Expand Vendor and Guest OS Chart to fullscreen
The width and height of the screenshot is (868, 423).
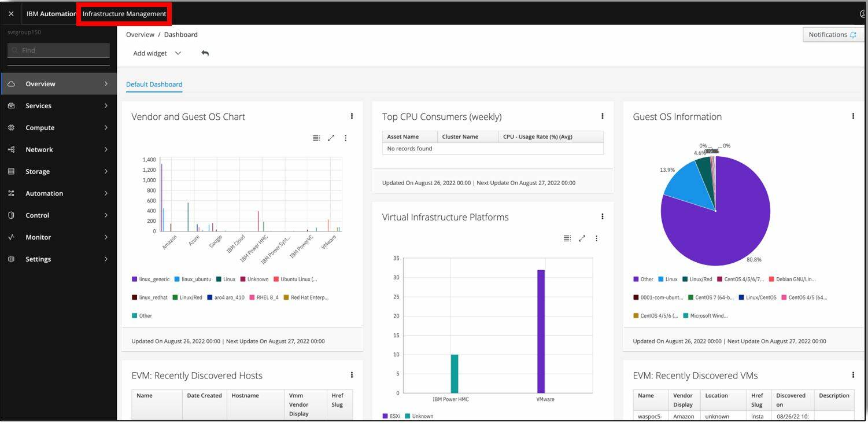(331, 138)
